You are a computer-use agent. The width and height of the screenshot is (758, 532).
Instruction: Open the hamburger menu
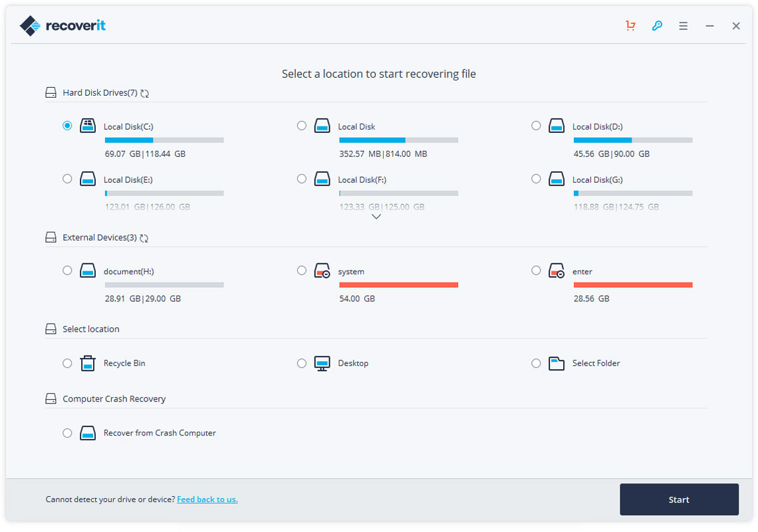pyautogui.click(x=683, y=25)
